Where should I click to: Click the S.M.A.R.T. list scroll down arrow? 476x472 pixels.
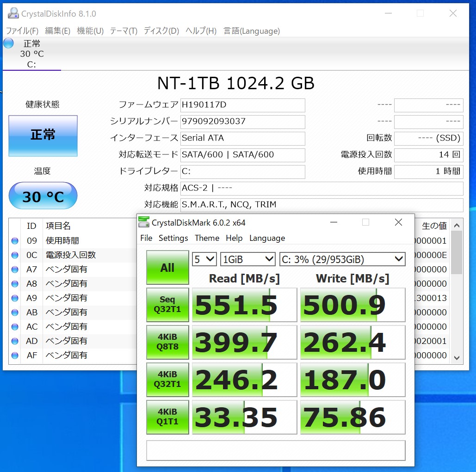tap(457, 358)
